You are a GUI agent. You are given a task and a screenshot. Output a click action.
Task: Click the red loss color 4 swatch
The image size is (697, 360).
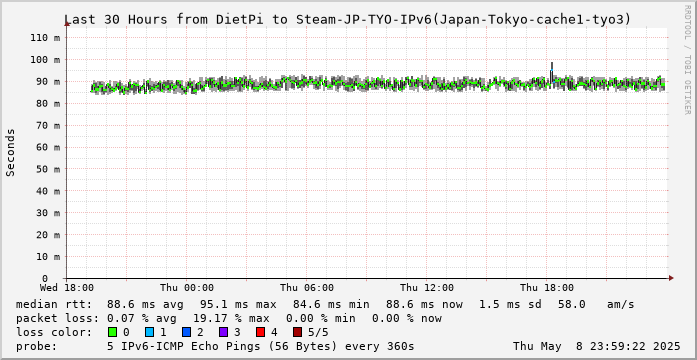coord(260,332)
